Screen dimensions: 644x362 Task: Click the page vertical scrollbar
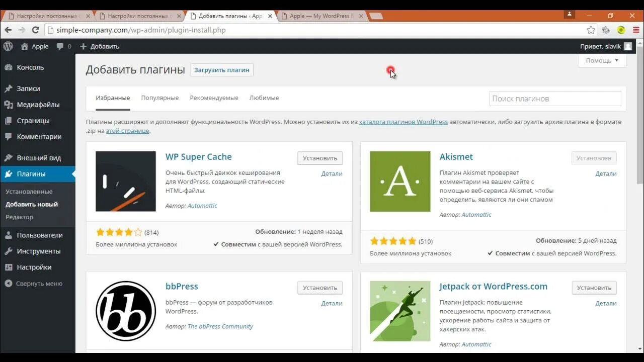click(640, 116)
